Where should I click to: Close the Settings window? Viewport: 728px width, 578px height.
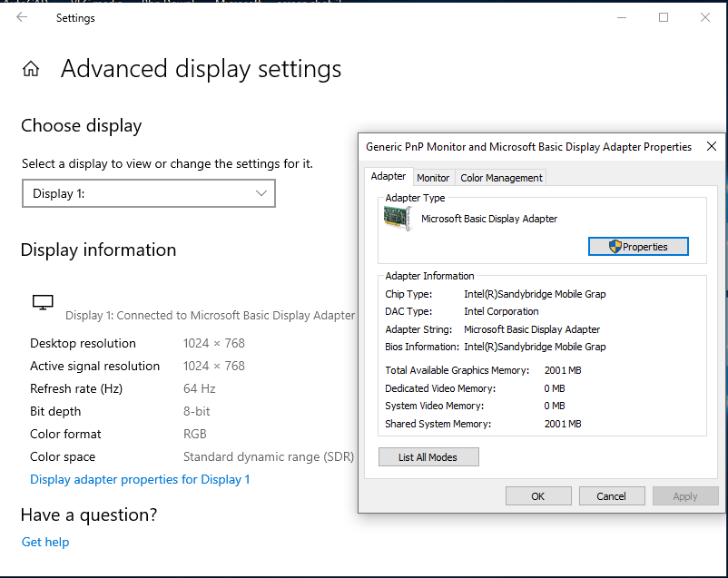point(705,17)
